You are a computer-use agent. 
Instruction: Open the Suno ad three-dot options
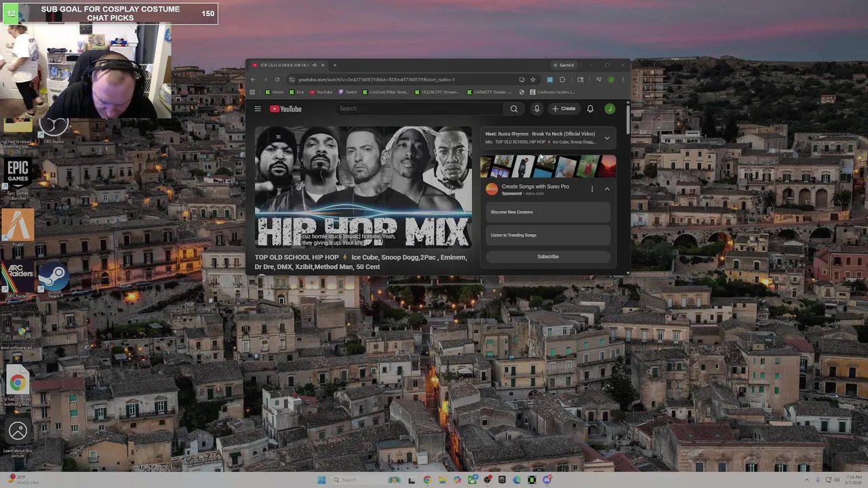pos(592,189)
